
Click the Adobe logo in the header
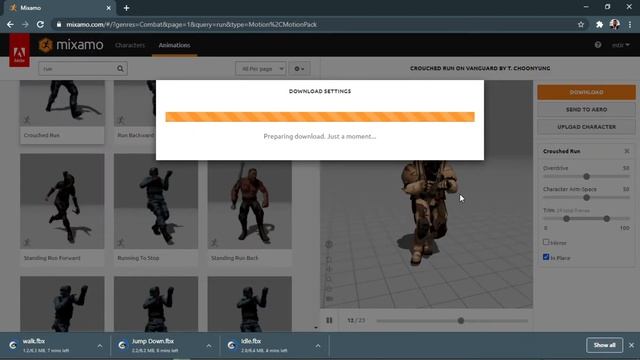[19, 50]
